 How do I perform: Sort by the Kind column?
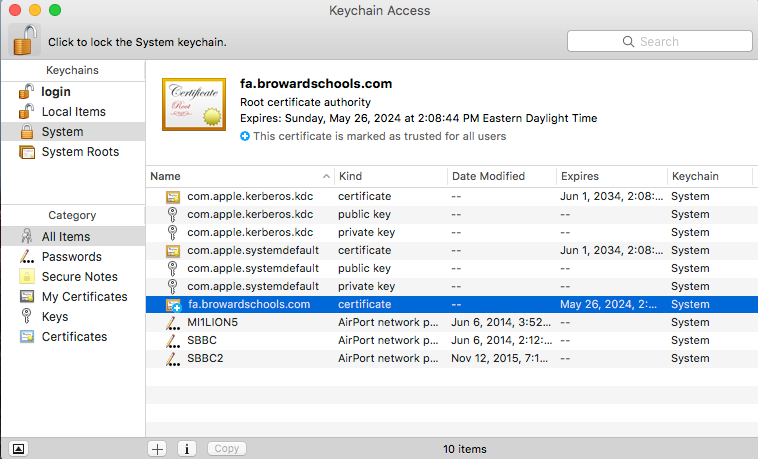click(x=391, y=176)
